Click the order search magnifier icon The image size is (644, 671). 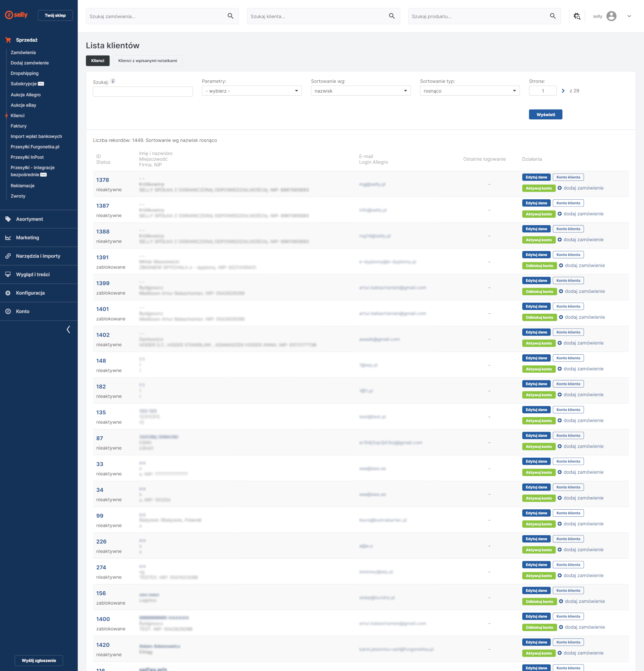(230, 16)
